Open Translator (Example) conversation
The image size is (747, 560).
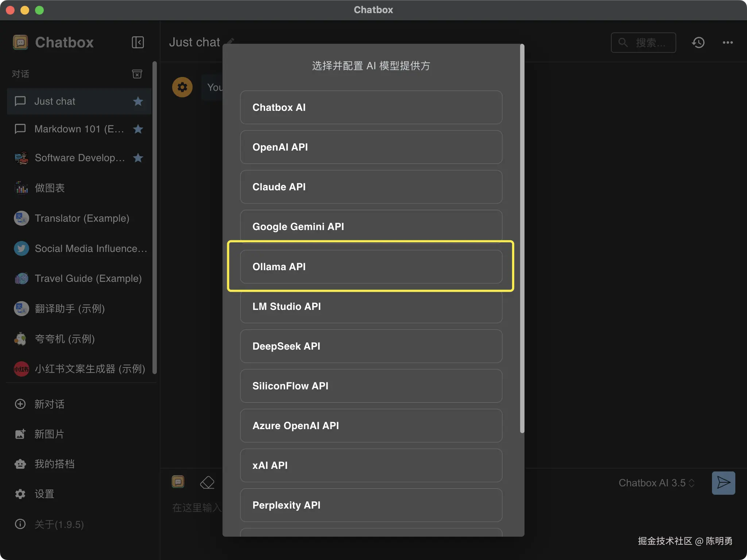(x=82, y=218)
